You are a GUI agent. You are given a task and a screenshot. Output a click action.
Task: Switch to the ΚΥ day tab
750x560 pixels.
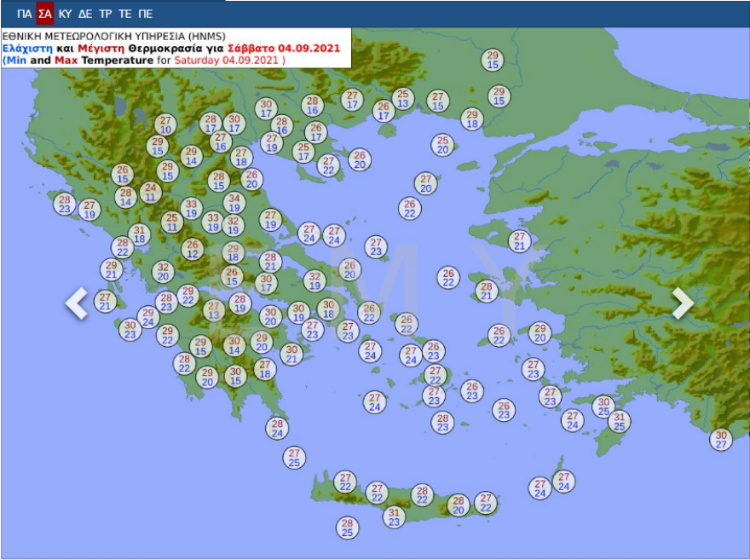click(65, 14)
